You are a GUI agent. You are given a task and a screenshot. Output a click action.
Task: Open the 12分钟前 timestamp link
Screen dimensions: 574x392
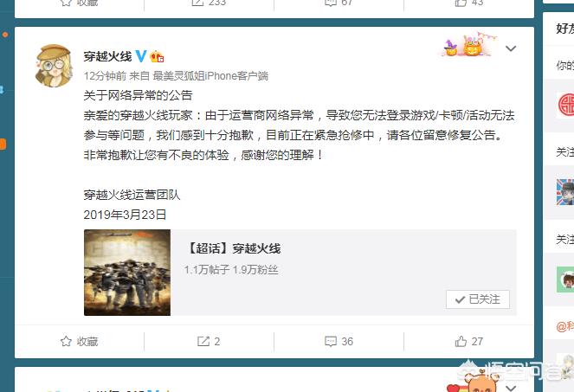(105, 76)
